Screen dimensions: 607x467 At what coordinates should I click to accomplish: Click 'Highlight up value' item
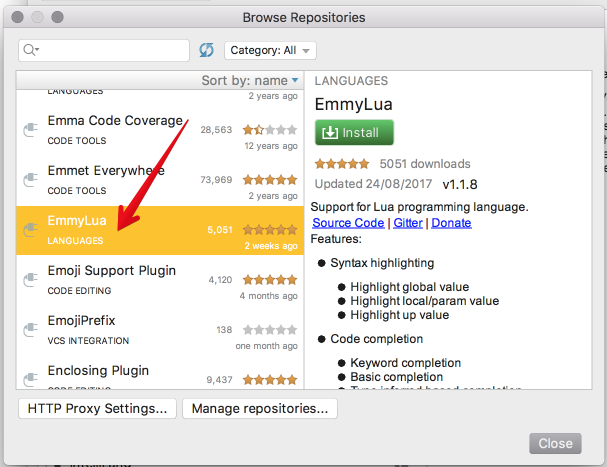[x=400, y=315]
